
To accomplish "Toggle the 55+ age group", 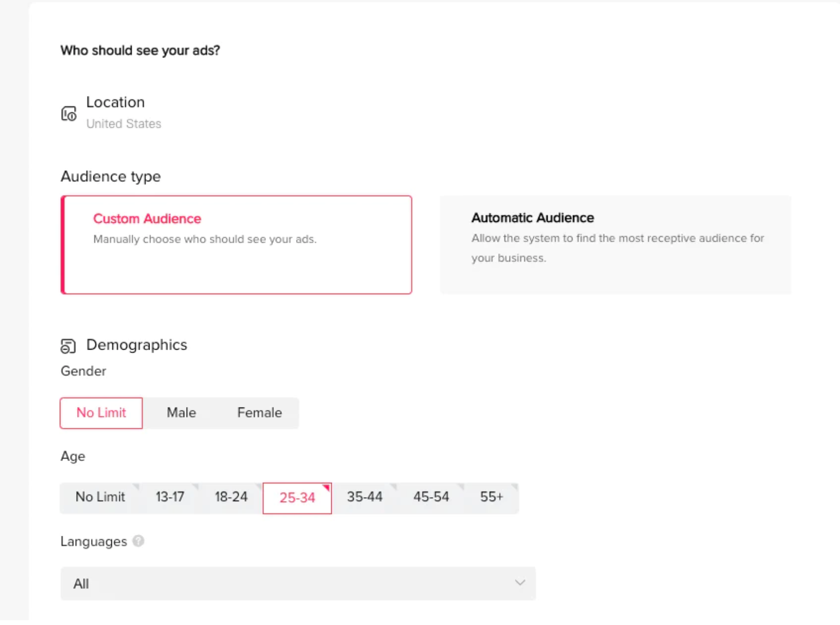I will pos(491,497).
